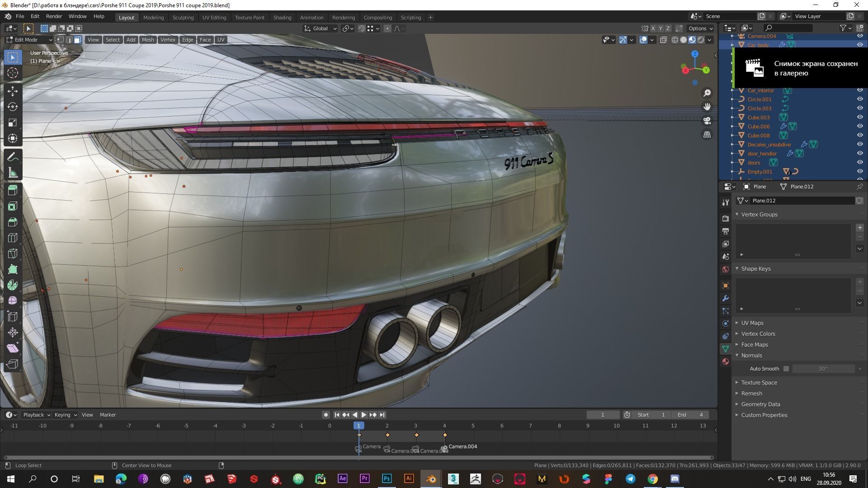Click current frame number field
Screen dimensions: 868x488
pyautogui.click(x=603, y=415)
